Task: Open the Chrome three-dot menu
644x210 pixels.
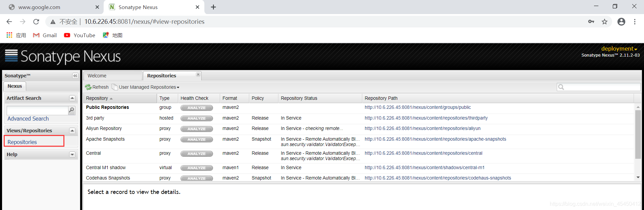Action: coord(635,22)
